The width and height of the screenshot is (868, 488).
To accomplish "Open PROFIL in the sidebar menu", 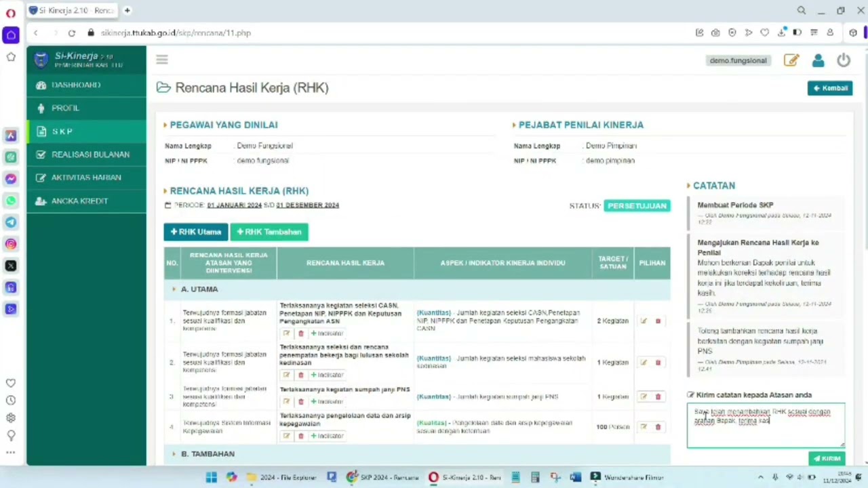I will coord(86,108).
